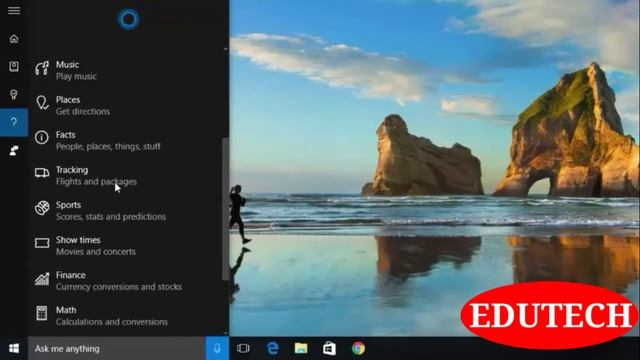Open the Windows Store from taskbar
Viewport: 640px width, 360px height.
pos(329,348)
